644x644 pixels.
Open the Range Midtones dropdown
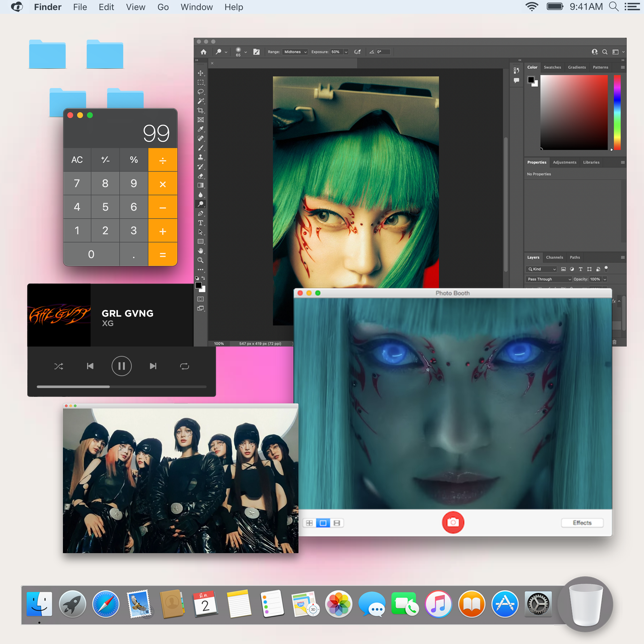(x=295, y=52)
